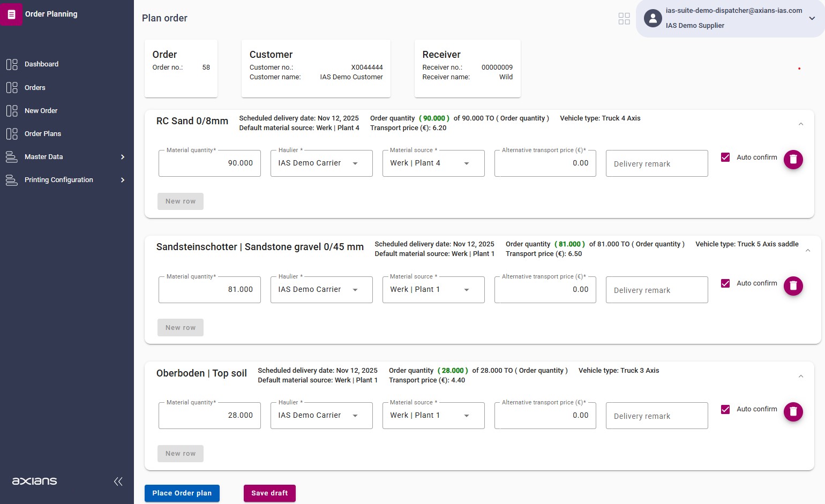
Task: Collapse the Oberboden Top soil panel
Action: 801,377
